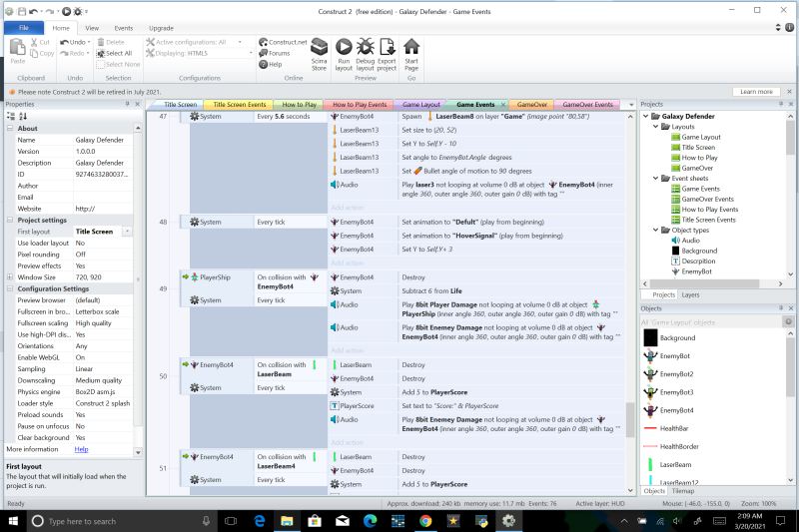Click the quick-access Debug icon in title bar
Image resolution: width=799 pixels, height=532 pixels.
tap(78, 11)
